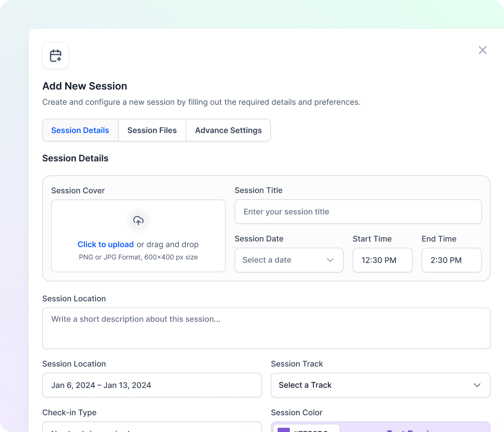Screen dimensions: 504x432
Task: Open the Session Date dropdown
Action: pos(289,260)
